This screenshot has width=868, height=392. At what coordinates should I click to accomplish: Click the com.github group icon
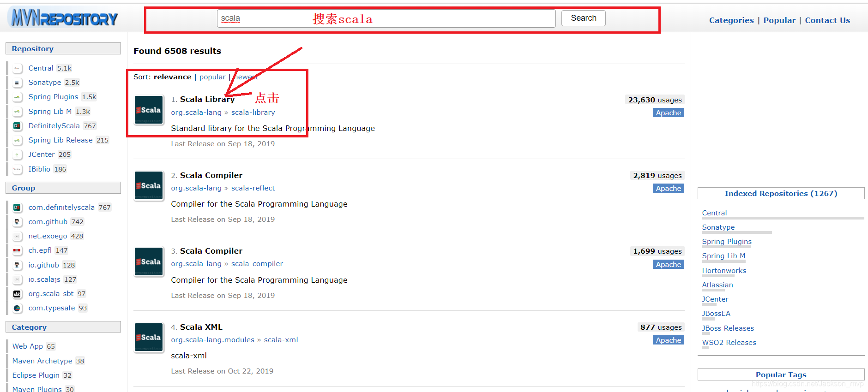click(x=17, y=222)
